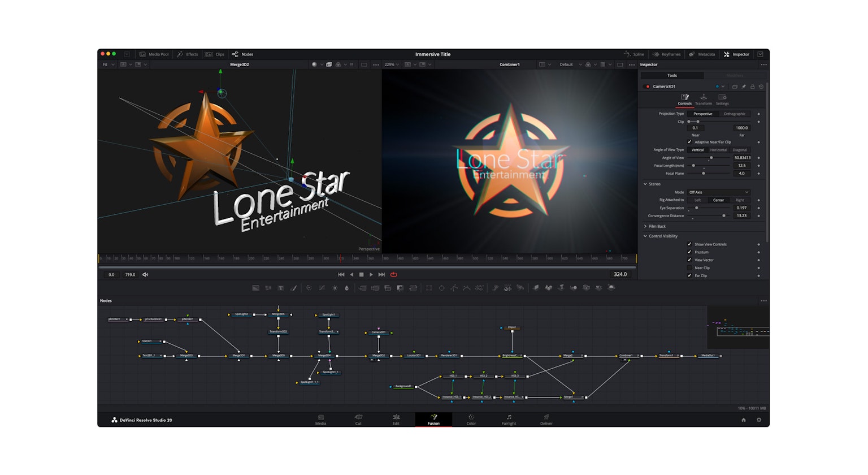
Task: Open the Keyframes panel
Action: click(x=667, y=54)
